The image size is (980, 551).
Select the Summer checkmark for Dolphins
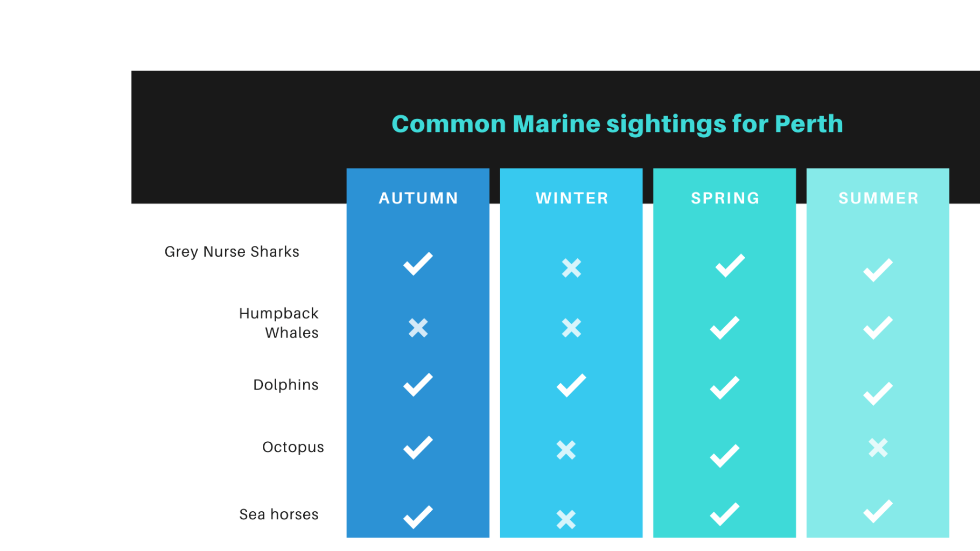click(x=878, y=393)
